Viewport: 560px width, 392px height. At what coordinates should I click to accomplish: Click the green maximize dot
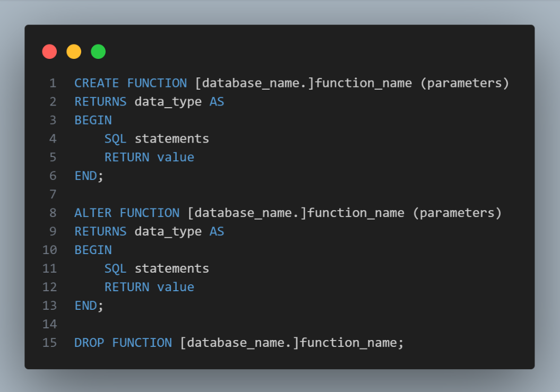tap(98, 51)
